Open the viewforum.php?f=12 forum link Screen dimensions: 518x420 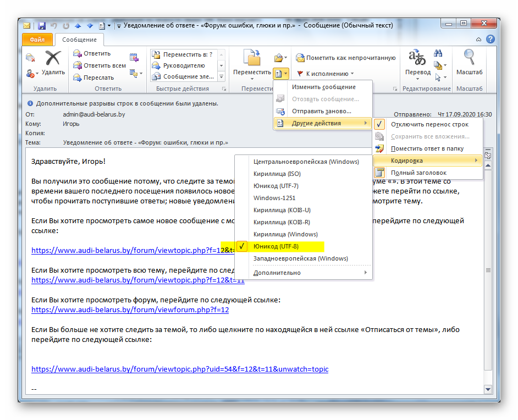coord(130,310)
